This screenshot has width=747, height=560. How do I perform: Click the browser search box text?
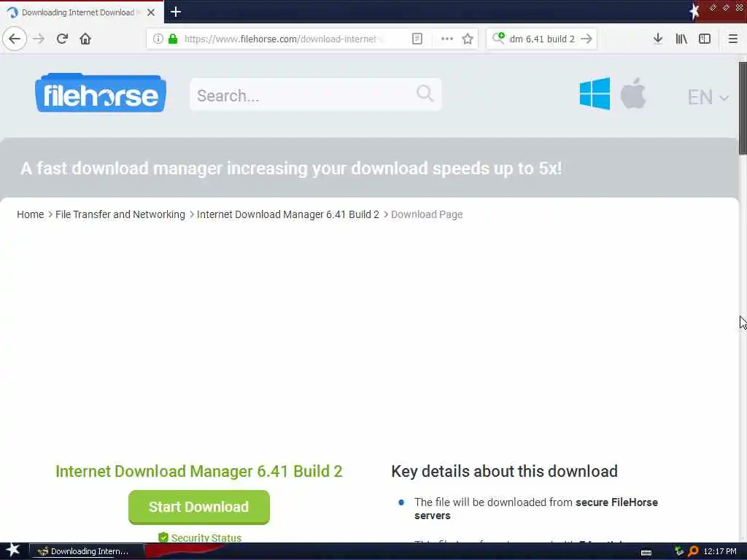coord(542,39)
